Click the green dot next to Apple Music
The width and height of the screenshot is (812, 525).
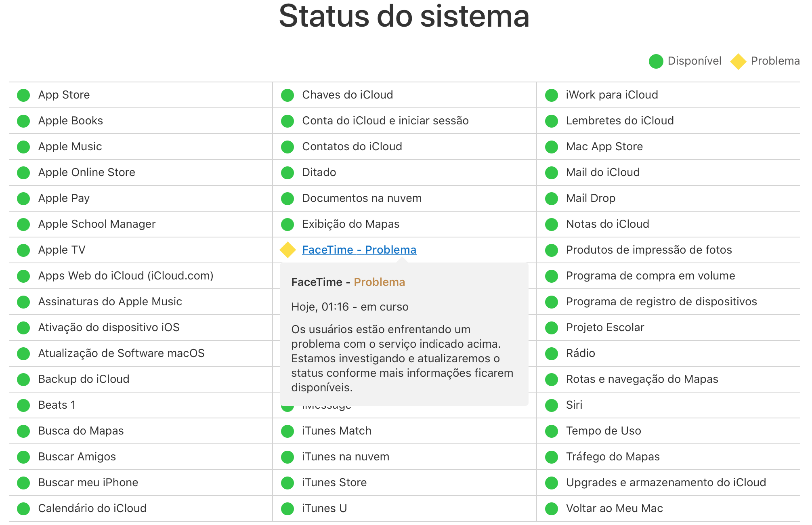pyautogui.click(x=23, y=147)
